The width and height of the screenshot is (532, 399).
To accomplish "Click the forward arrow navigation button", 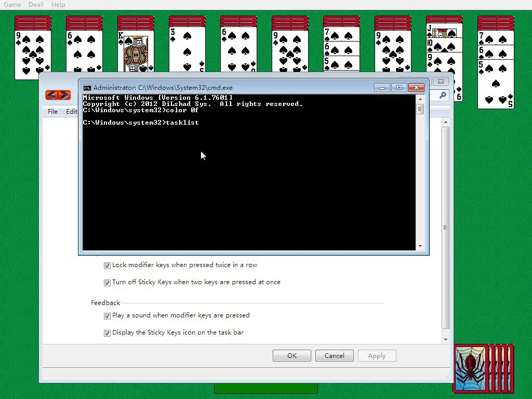I will pos(64,95).
